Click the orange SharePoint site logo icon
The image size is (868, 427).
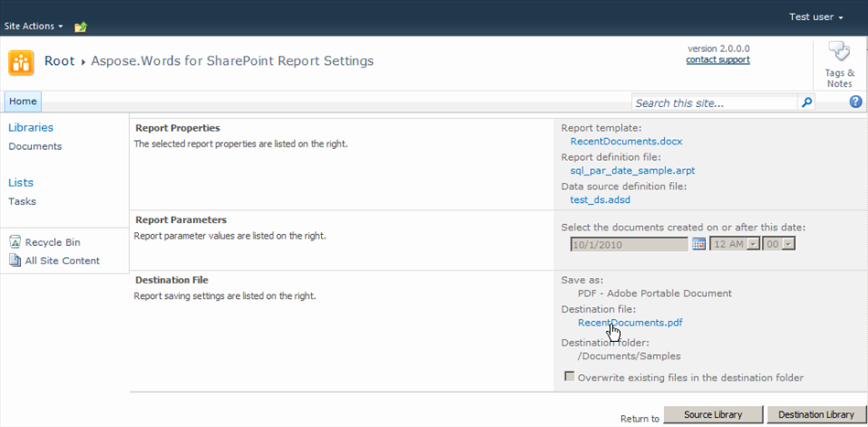coord(21,62)
